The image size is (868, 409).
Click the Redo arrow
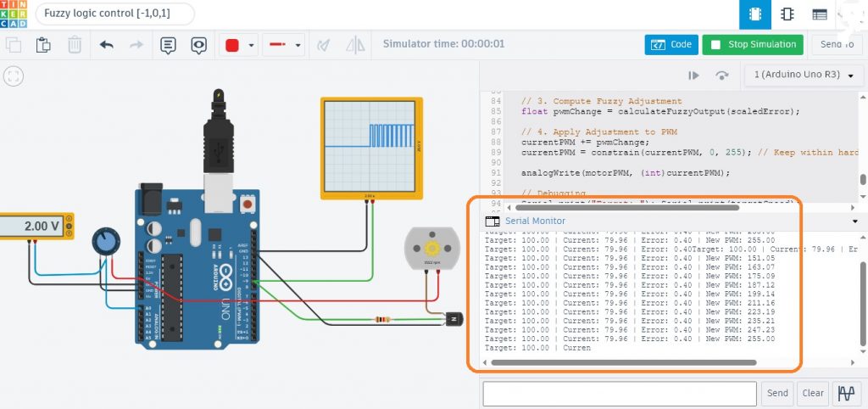click(x=136, y=45)
